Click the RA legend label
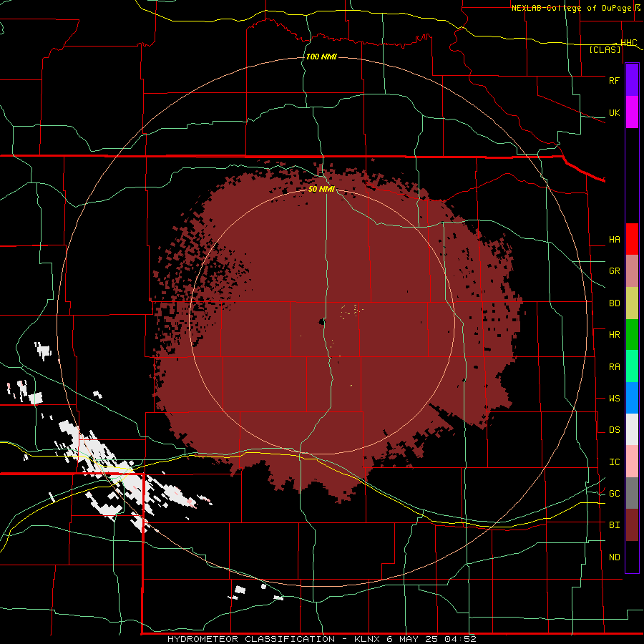The width and height of the screenshot is (644, 644). 614,367
